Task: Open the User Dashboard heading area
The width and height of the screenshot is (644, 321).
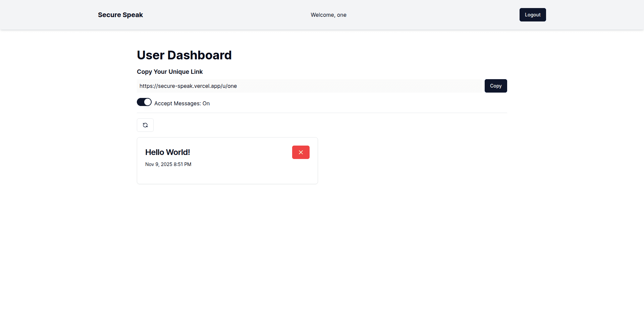Action: click(x=184, y=55)
